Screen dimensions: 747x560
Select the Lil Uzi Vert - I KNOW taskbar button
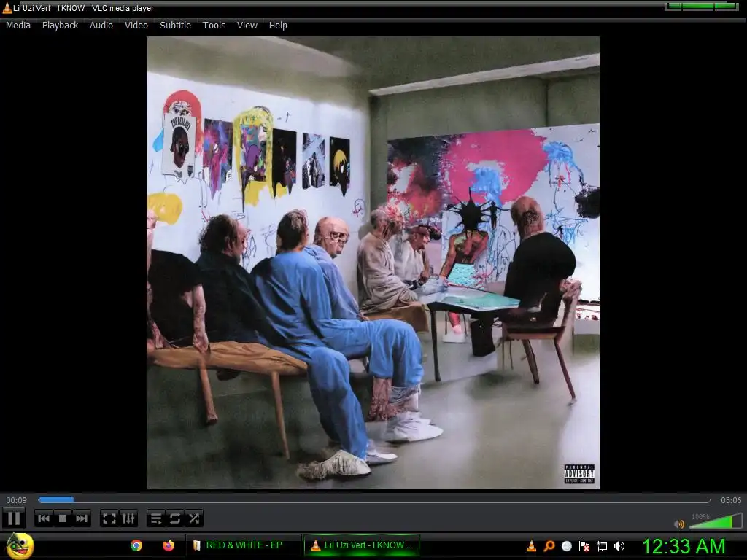[362, 545]
